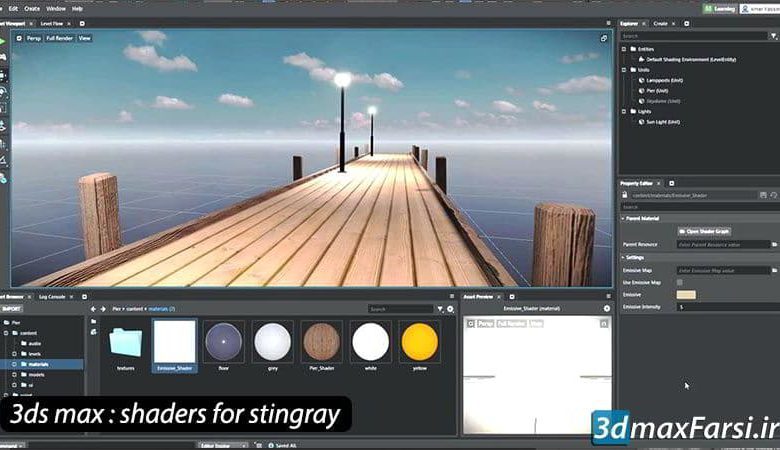
Task: Open Asset Preview settings gear
Action: 606,308
